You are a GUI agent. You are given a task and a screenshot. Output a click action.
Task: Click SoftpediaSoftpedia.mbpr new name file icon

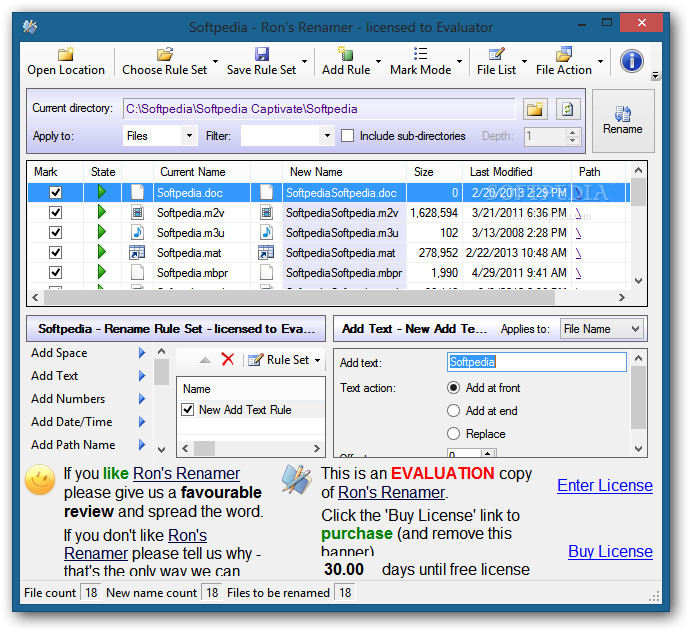click(266, 272)
